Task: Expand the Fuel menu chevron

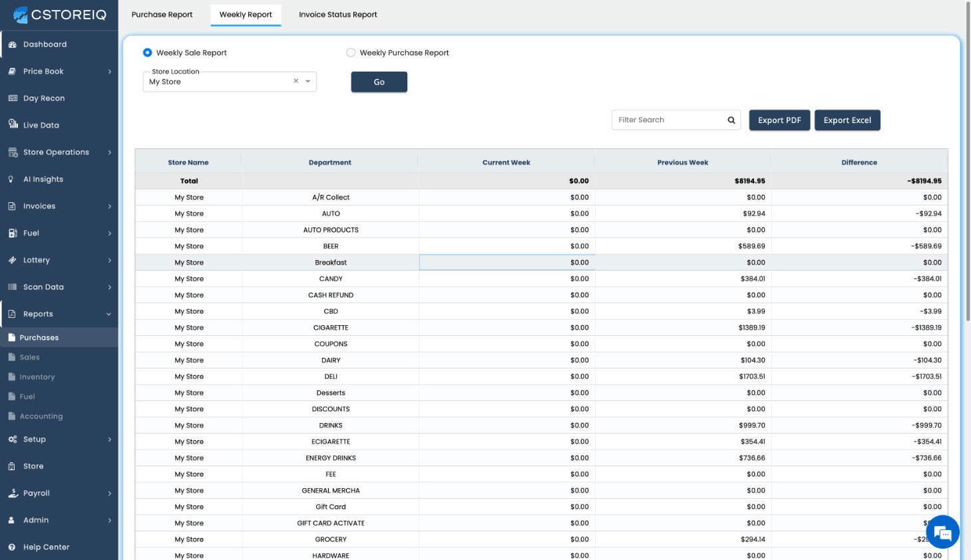Action: (x=110, y=233)
